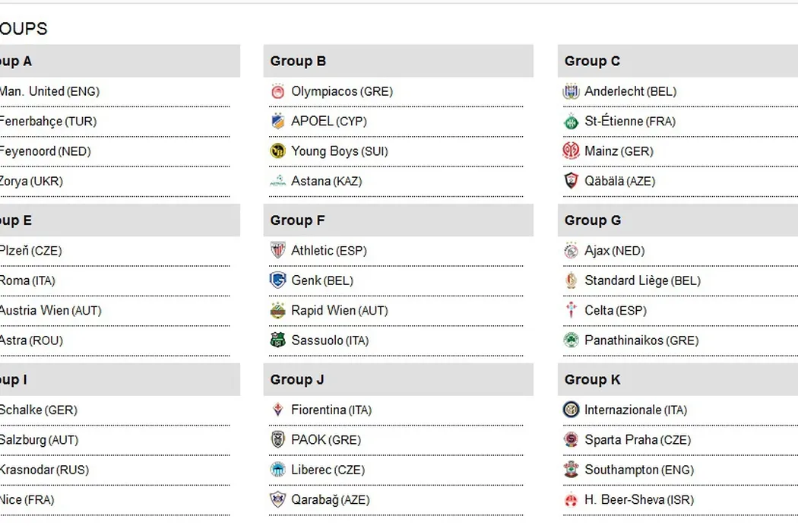The image size is (798, 532).
Task: Click the Internazionale club crest icon
Action: click(x=571, y=410)
